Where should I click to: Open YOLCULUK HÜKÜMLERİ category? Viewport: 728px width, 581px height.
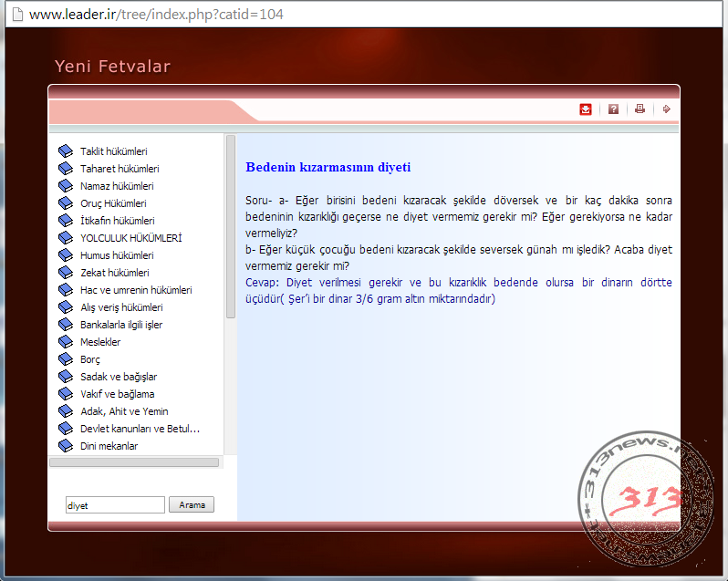click(x=131, y=238)
